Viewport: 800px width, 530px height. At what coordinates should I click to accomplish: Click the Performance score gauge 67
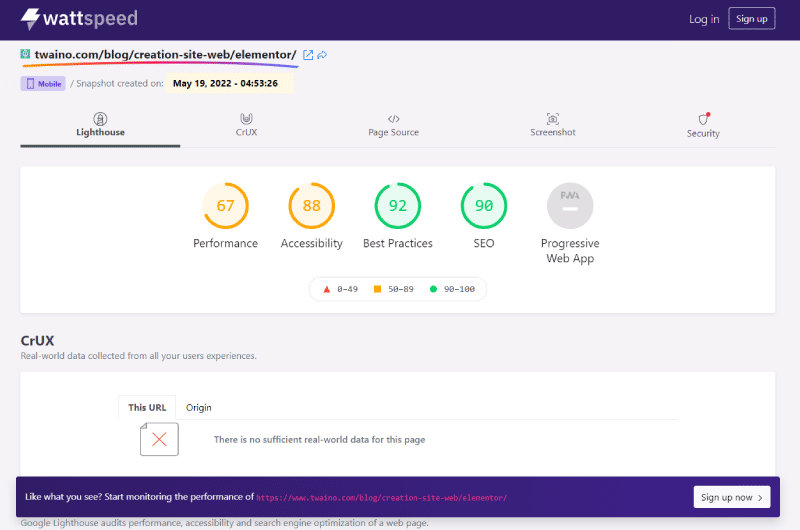(226, 206)
